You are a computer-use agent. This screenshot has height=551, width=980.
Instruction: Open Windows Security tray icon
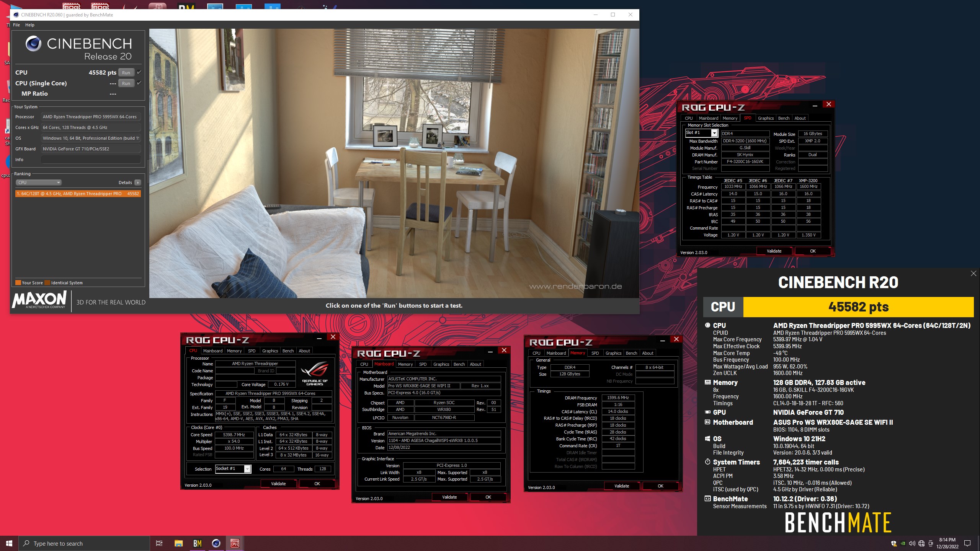pos(894,543)
